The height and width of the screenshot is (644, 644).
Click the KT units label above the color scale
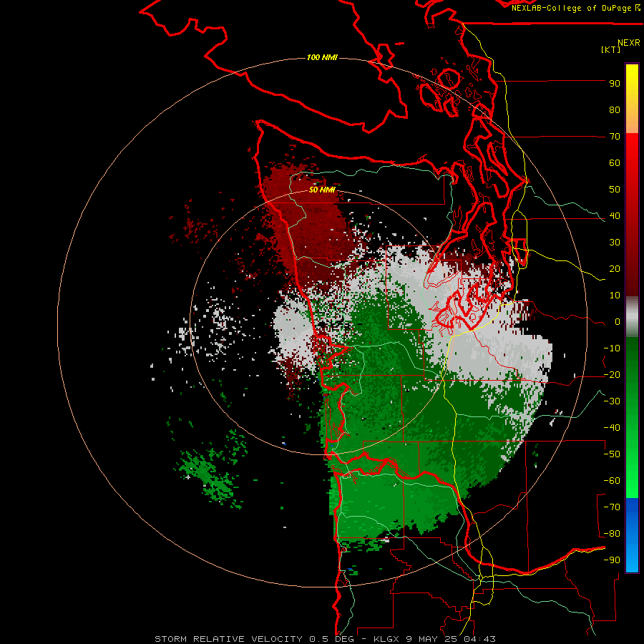(x=610, y=49)
